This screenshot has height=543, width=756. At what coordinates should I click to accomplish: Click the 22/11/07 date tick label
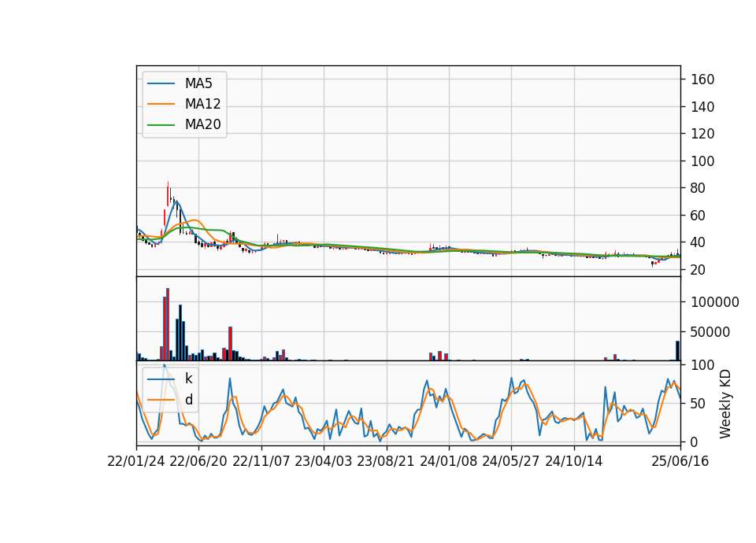[x=261, y=461]
